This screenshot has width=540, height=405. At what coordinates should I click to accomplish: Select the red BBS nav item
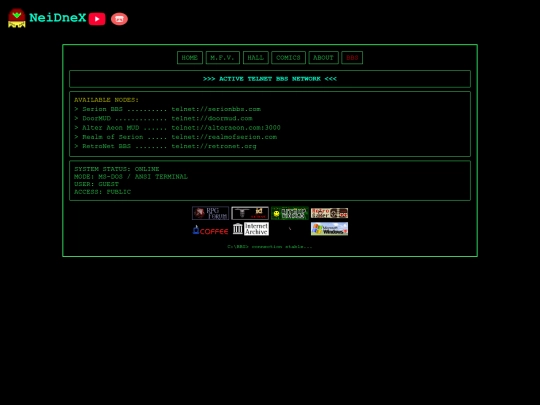(x=352, y=58)
